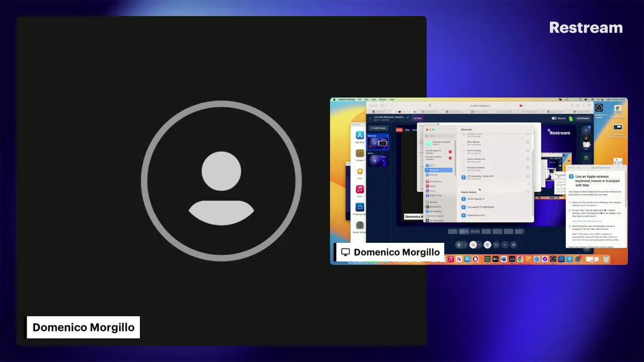
Task: Select General in System Settings sidebar
Action: (439, 202)
